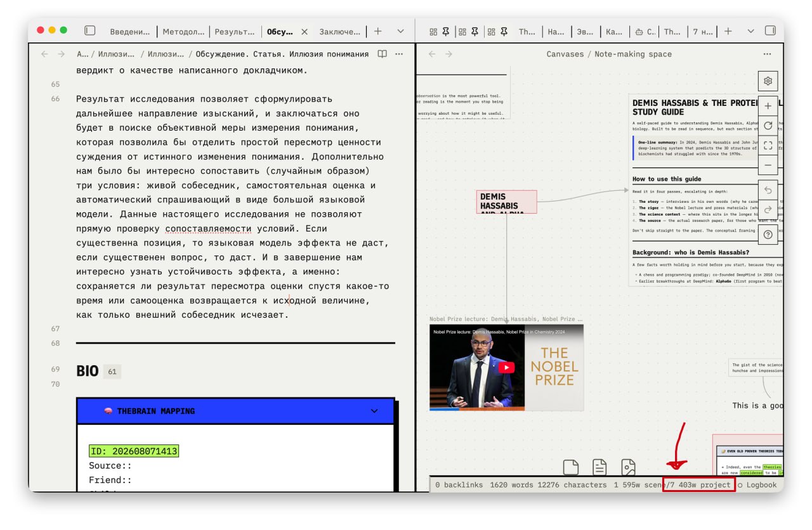The width and height of the screenshot is (812, 530).
Task: Open the Canvases folder breadcrumb
Action: pos(565,54)
